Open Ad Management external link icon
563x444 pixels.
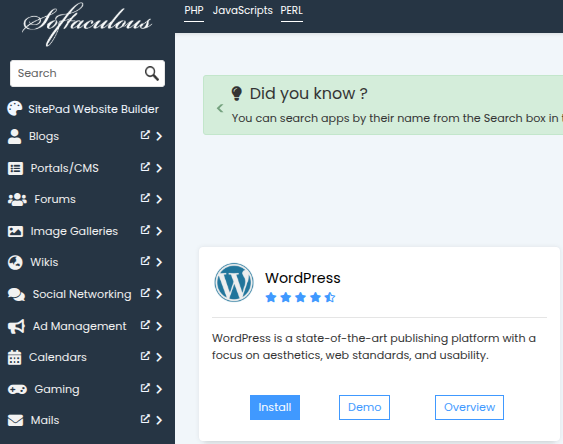145,325
